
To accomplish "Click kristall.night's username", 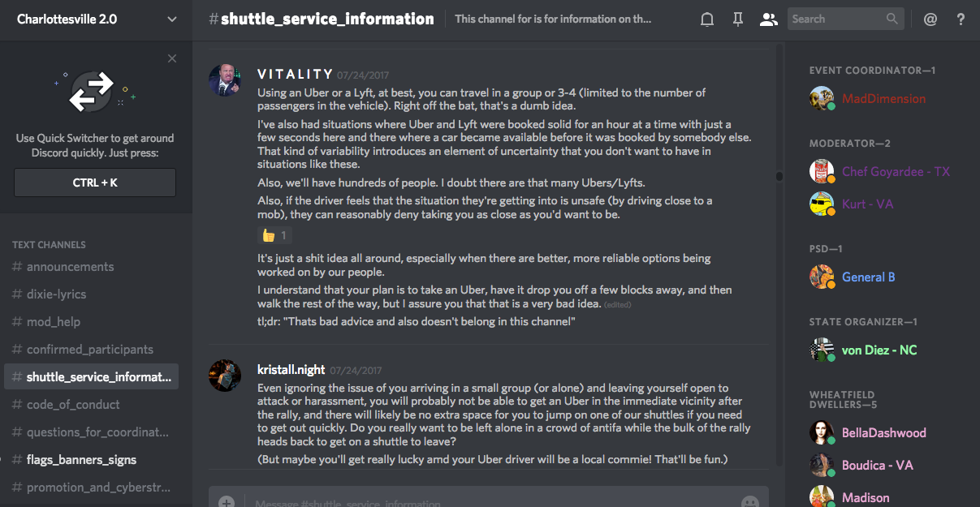I will point(291,370).
